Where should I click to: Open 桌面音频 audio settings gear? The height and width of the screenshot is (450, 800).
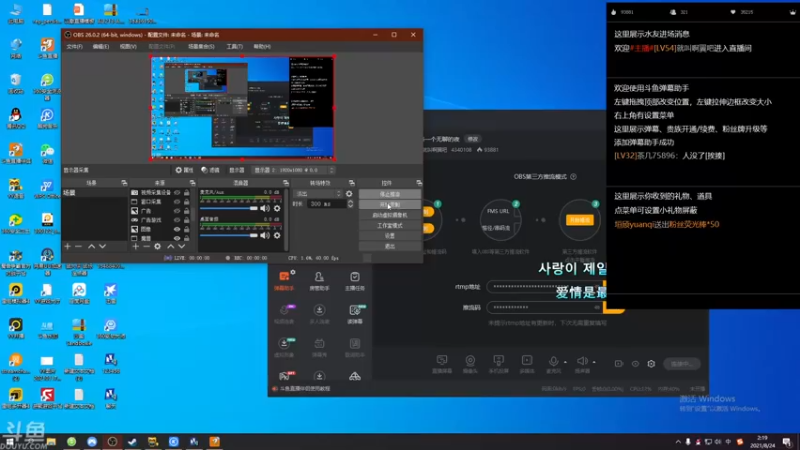pyautogui.click(x=277, y=235)
